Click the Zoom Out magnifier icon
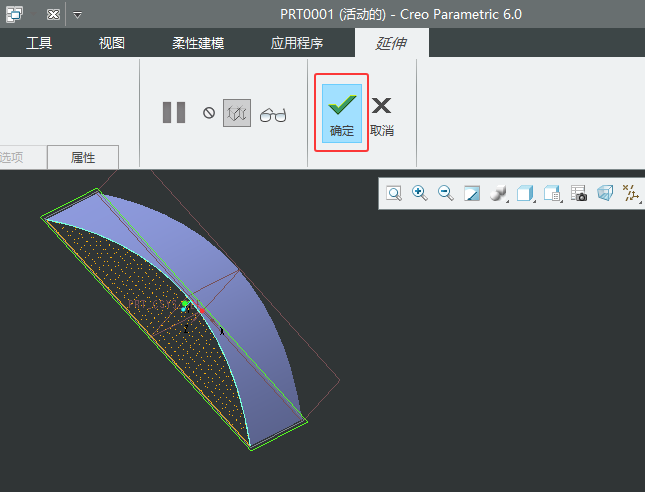 [x=445, y=193]
